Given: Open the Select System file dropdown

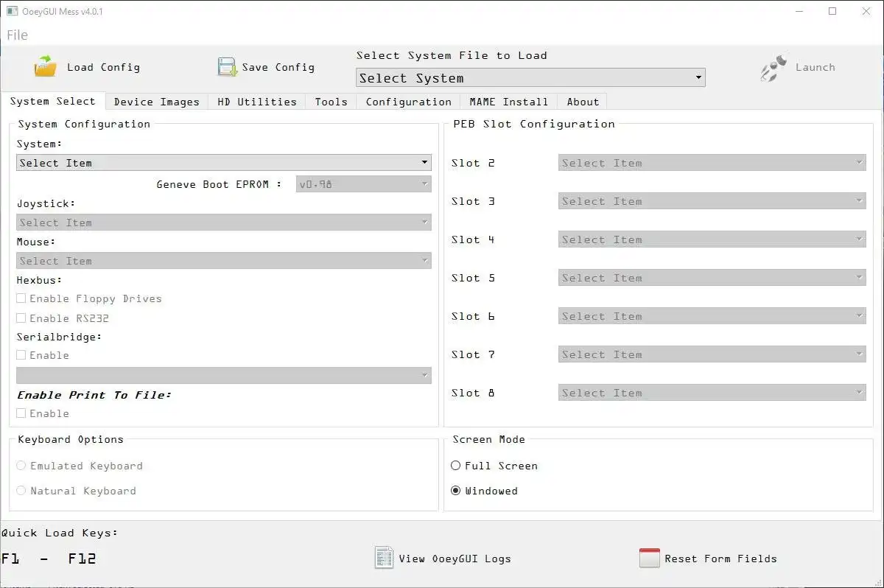Looking at the screenshot, I should (530, 77).
